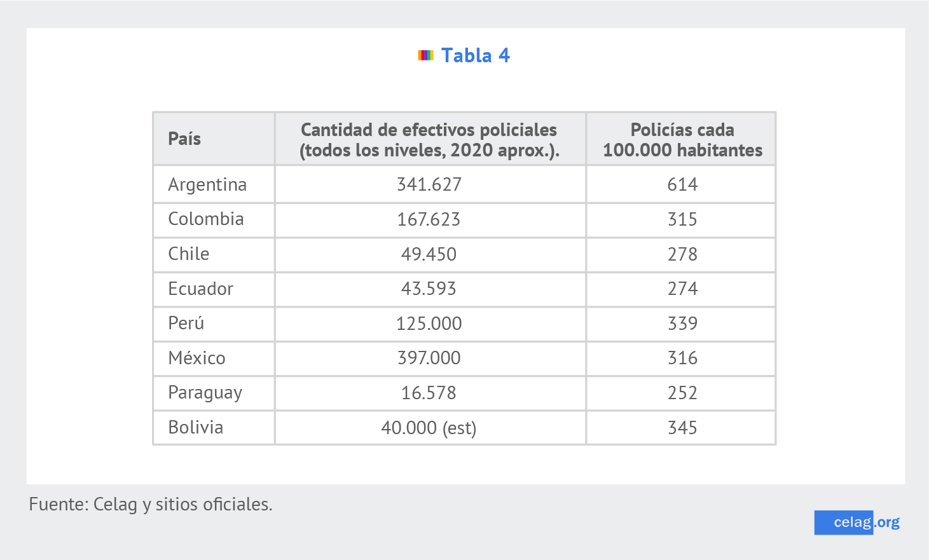Select the Argentina row label
Viewport: 929px width, 560px height.
pos(207,184)
